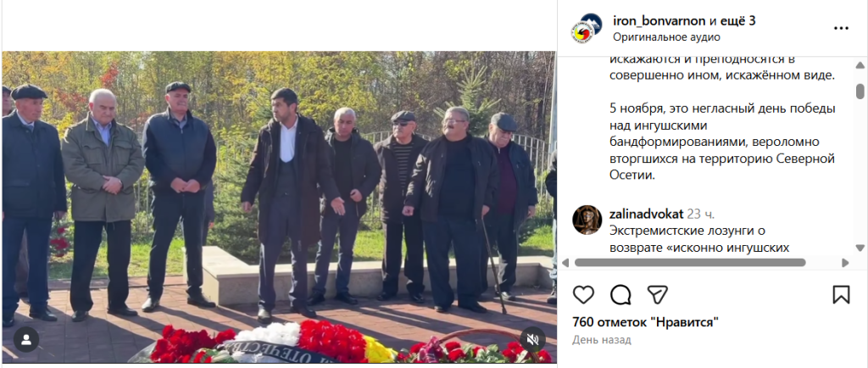Like the post with the heart icon
868x368 pixels.
coord(583,294)
